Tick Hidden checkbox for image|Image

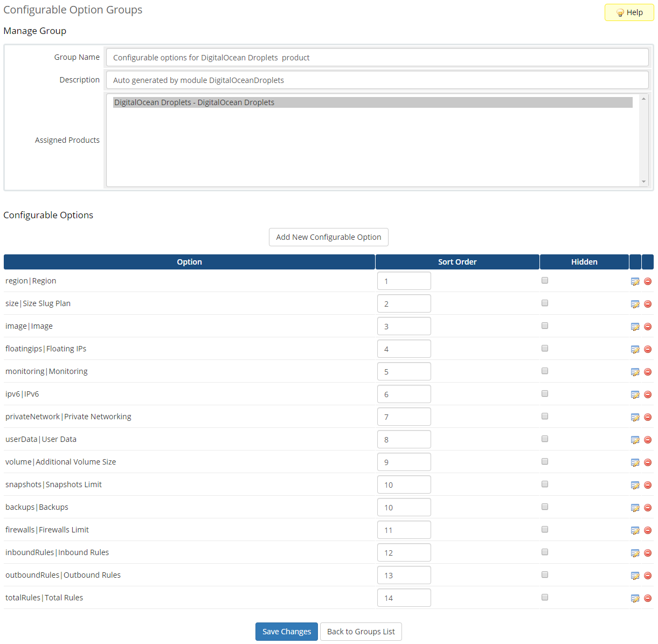(x=545, y=326)
